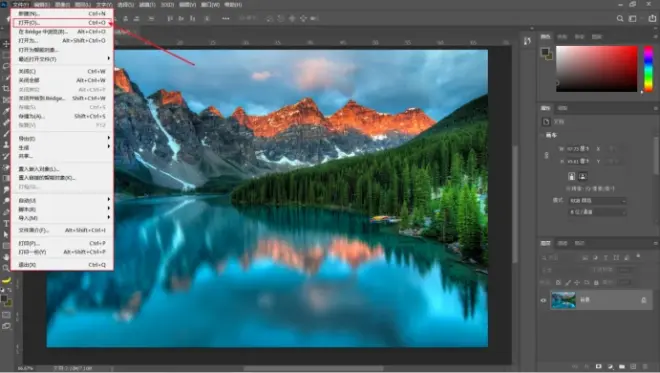Click the rainbow hue slider strip

point(649,69)
